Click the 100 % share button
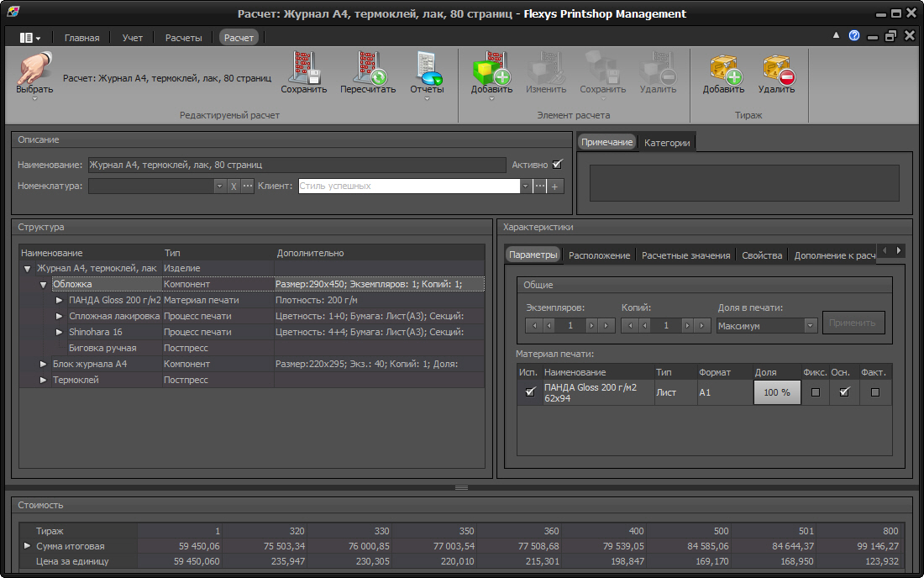The width and height of the screenshot is (924, 578). (x=777, y=392)
